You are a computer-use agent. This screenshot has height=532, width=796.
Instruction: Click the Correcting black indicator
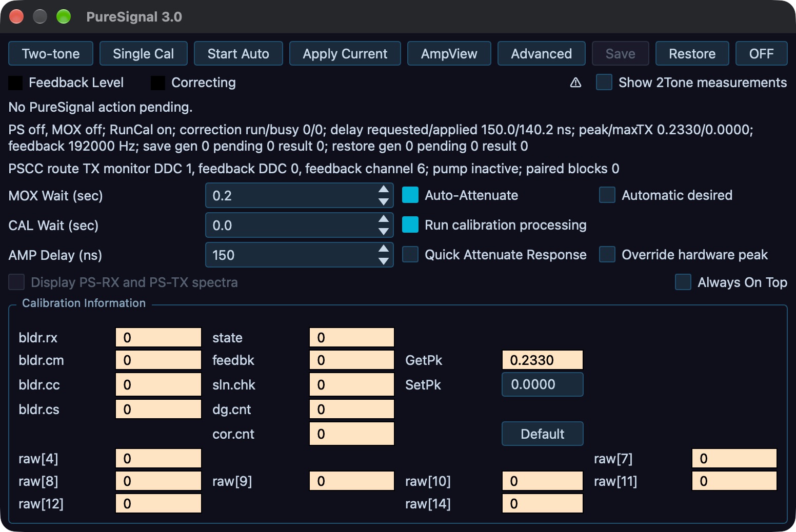point(158,83)
